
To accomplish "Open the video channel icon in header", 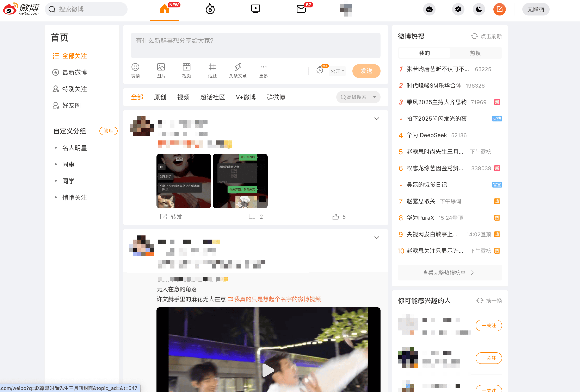I will pyautogui.click(x=255, y=9).
